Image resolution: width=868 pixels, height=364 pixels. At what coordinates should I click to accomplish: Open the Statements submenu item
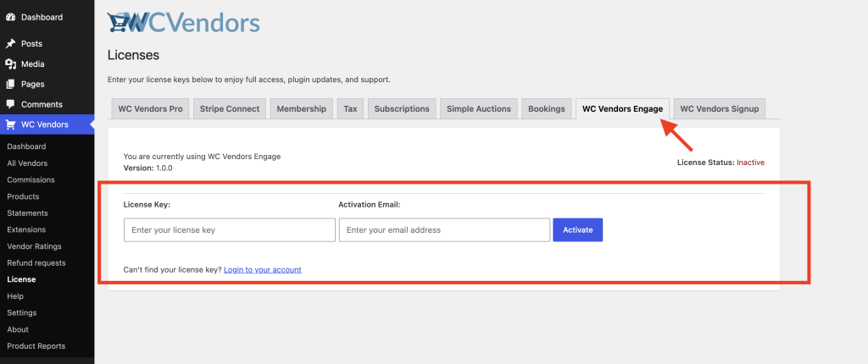(x=28, y=213)
